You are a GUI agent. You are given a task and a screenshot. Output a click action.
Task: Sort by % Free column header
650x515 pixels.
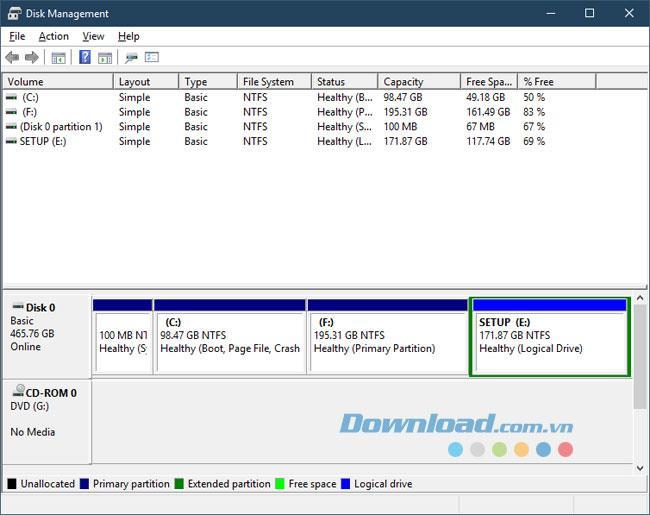[x=557, y=82]
